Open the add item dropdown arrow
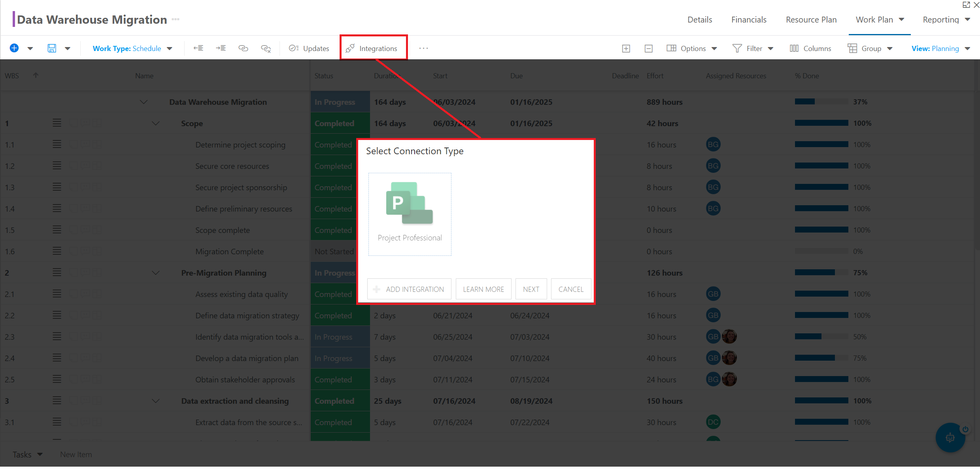980x469 pixels. 30,49
